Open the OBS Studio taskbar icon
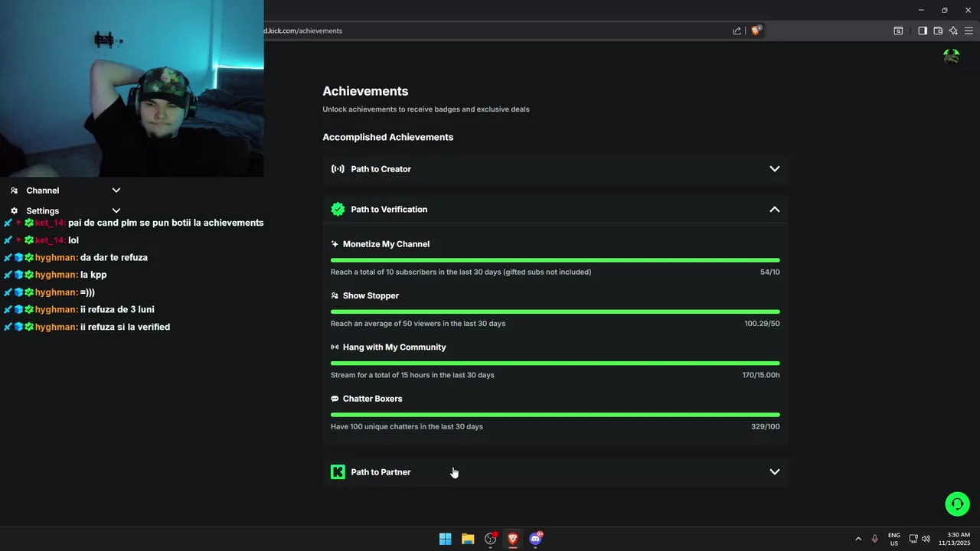The width and height of the screenshot is (980, 551). coord(491,539)
